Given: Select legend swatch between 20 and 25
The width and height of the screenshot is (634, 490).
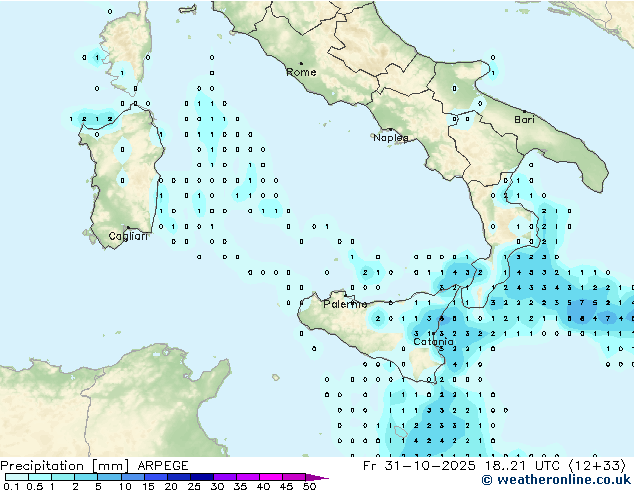Looking at the screenshot, I should [179, 477].
